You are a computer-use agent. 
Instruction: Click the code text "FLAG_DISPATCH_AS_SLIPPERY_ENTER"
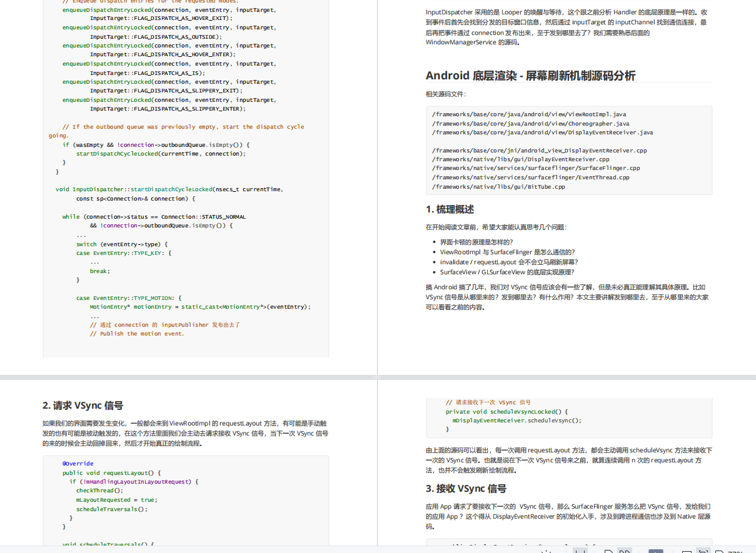(186, 109)
